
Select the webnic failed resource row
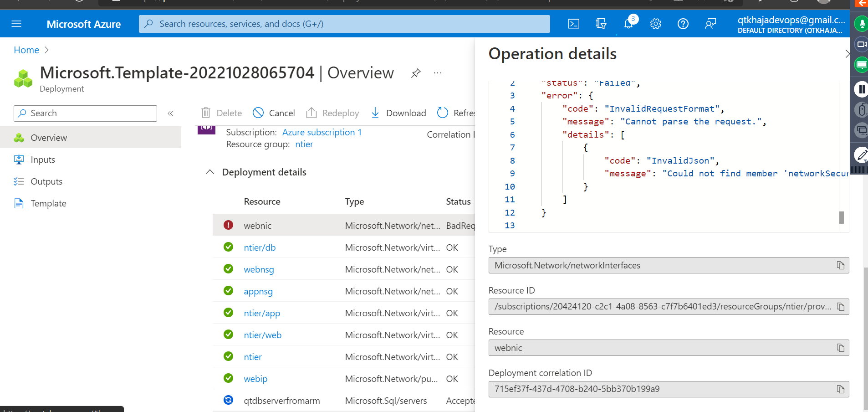[344, 225]
